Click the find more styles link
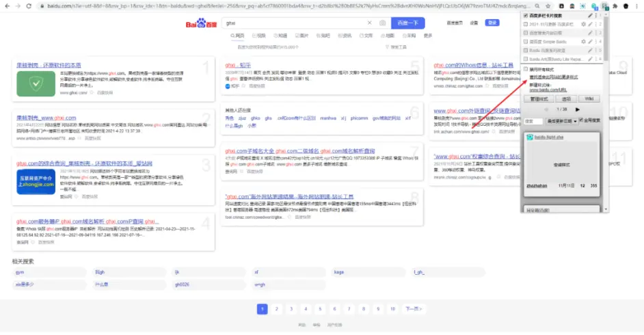 click(x=553, y=77)
